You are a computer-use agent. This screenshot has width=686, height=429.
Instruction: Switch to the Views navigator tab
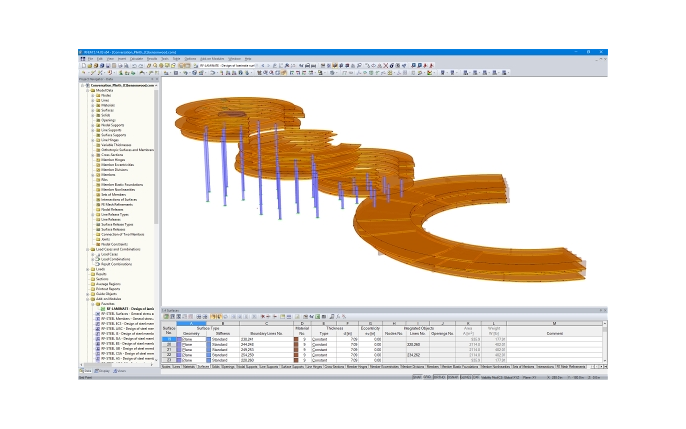tap(120, 371)
